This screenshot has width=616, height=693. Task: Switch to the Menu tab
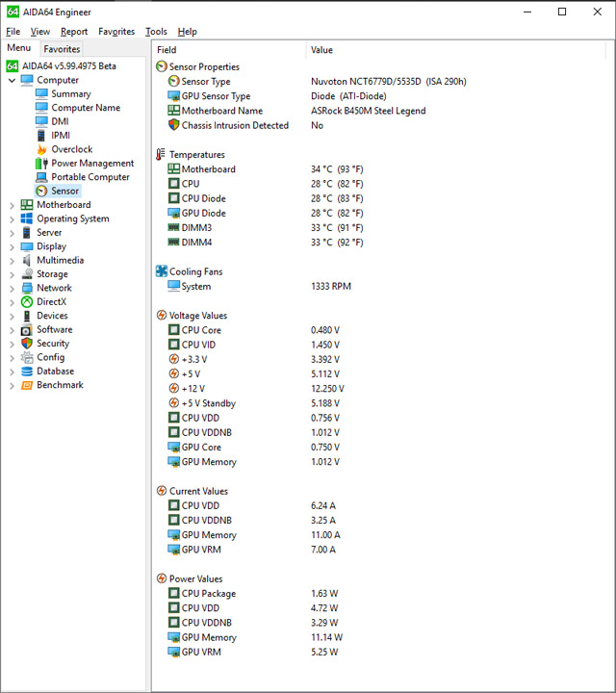(x=19, y=48)
